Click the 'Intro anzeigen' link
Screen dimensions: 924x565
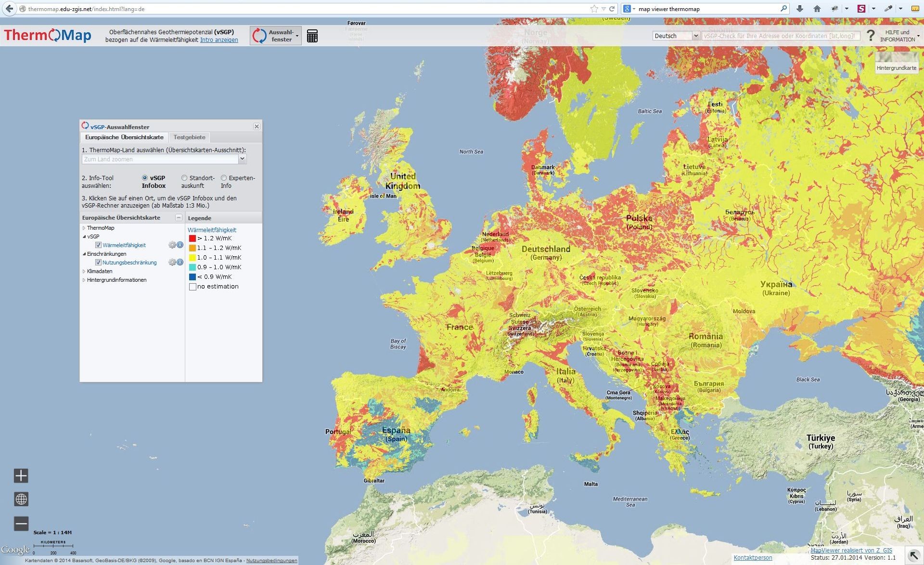point(219,40)
